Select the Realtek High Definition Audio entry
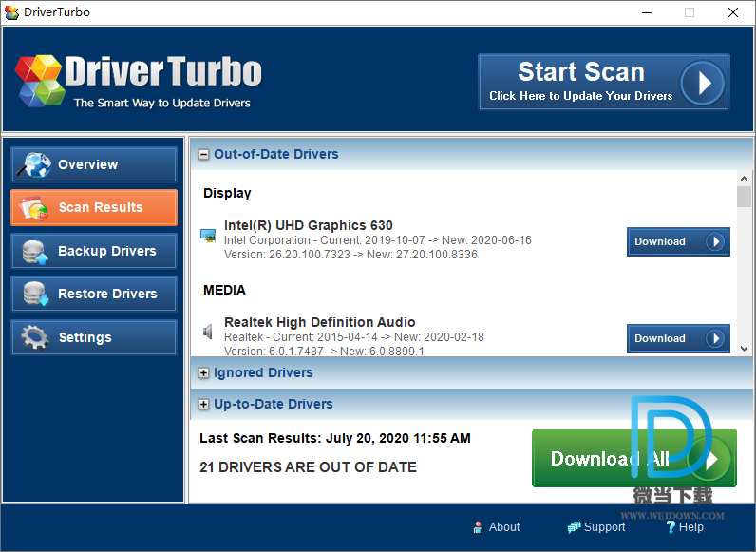Screen dimensions: 756x552 [x=320, y=322]
